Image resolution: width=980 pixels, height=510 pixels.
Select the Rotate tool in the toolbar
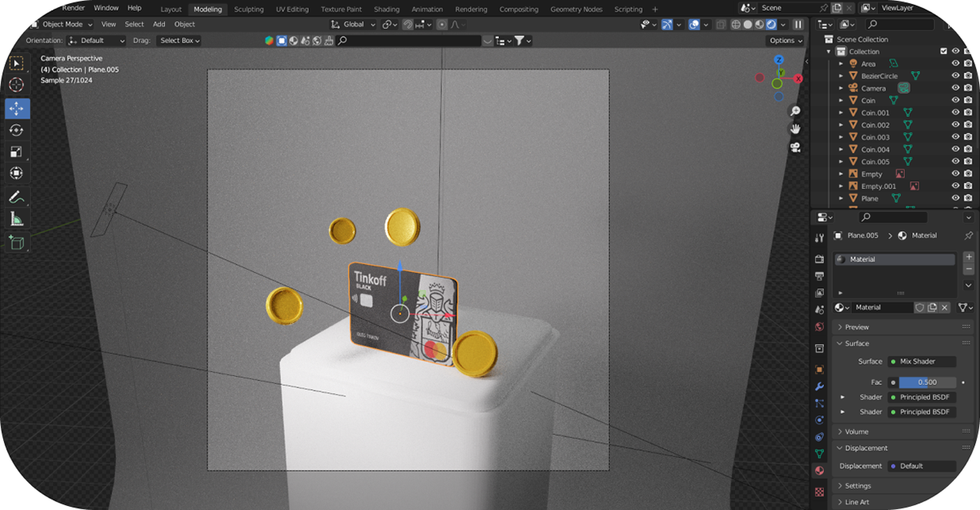tap(16, 129)
